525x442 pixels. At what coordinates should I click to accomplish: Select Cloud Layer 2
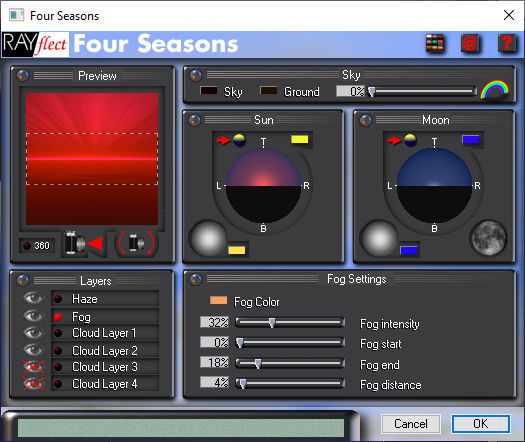pos(105,350)
